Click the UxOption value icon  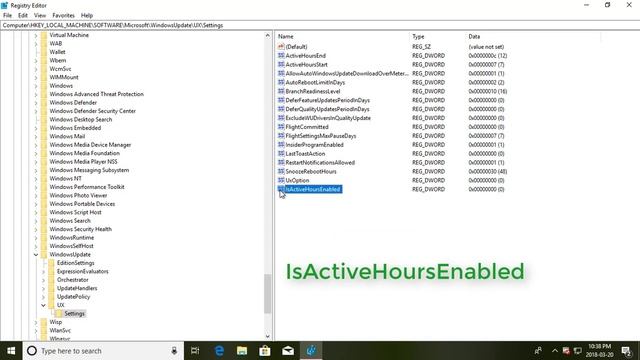click(281, 180)
